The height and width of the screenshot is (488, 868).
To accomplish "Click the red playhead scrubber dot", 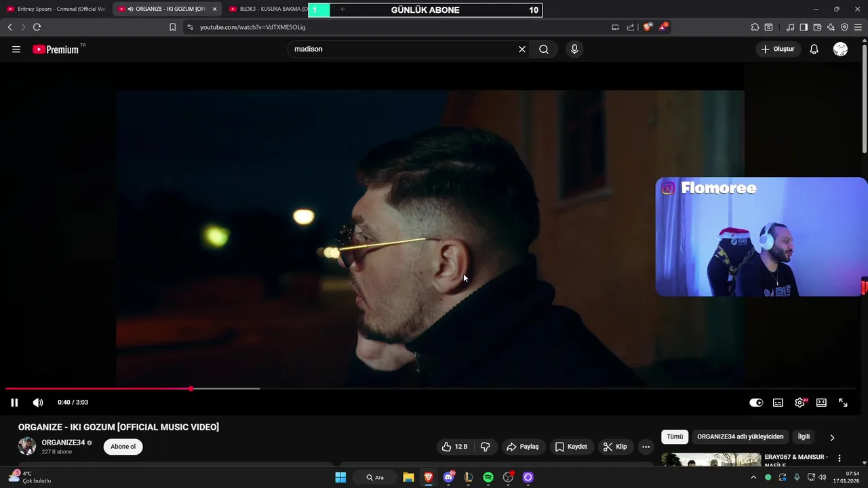I will [191, 389].
